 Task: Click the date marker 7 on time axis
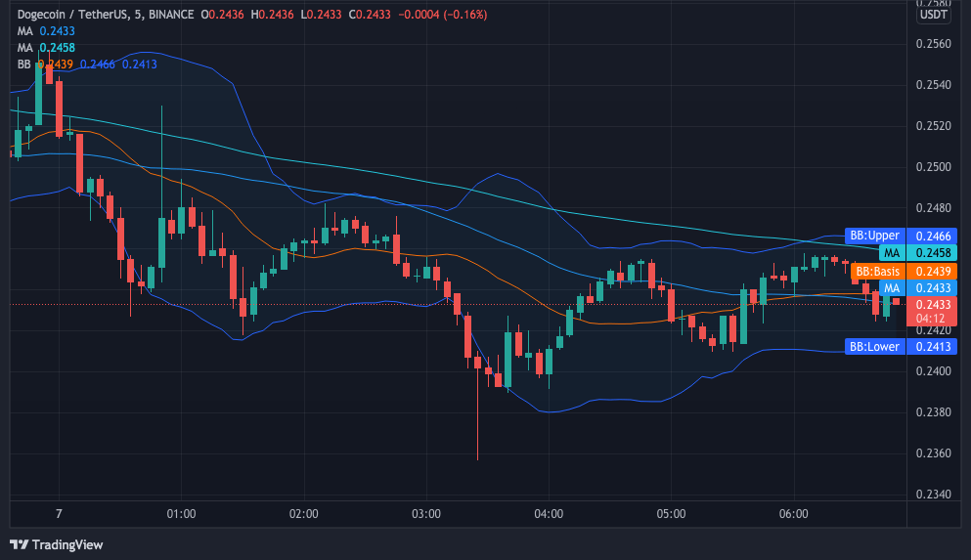coord(60,514)
